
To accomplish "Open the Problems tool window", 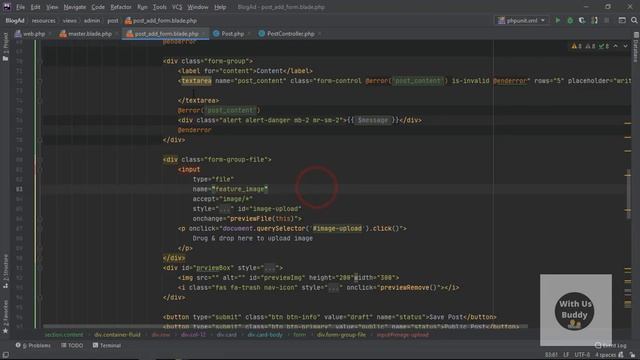I will 33,345.
